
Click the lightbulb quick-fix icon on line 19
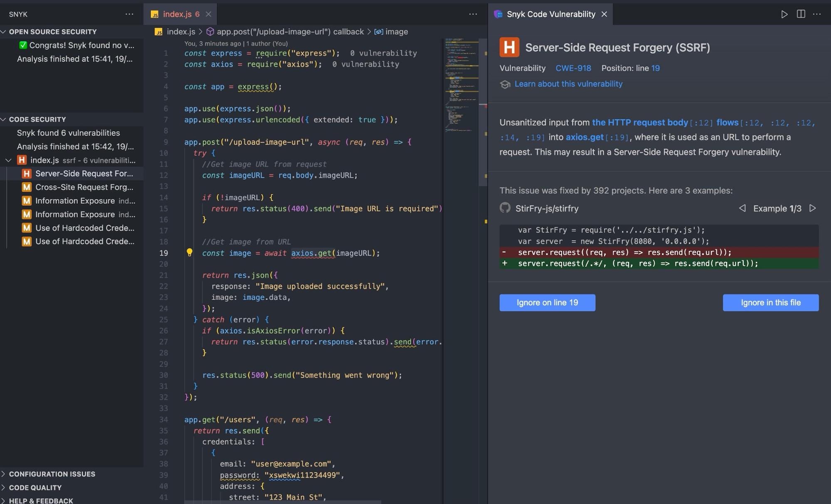(x=189, y=252)
